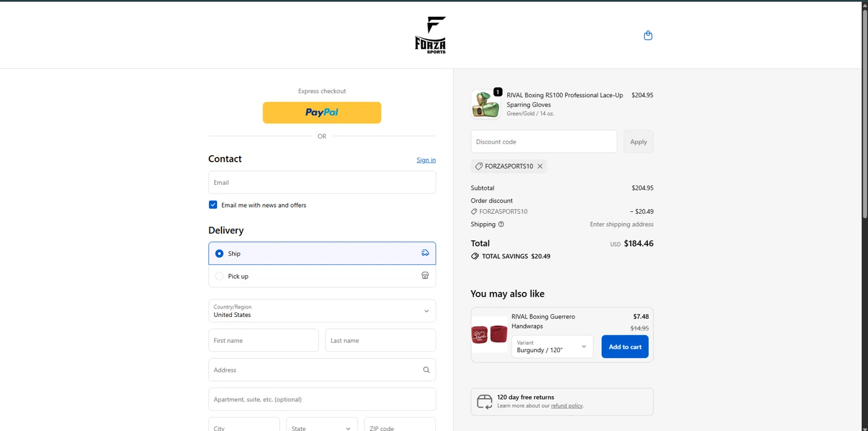Click the total amount $184.46
The width and height of the screenshot is (868, 431).
coord(638,243)
